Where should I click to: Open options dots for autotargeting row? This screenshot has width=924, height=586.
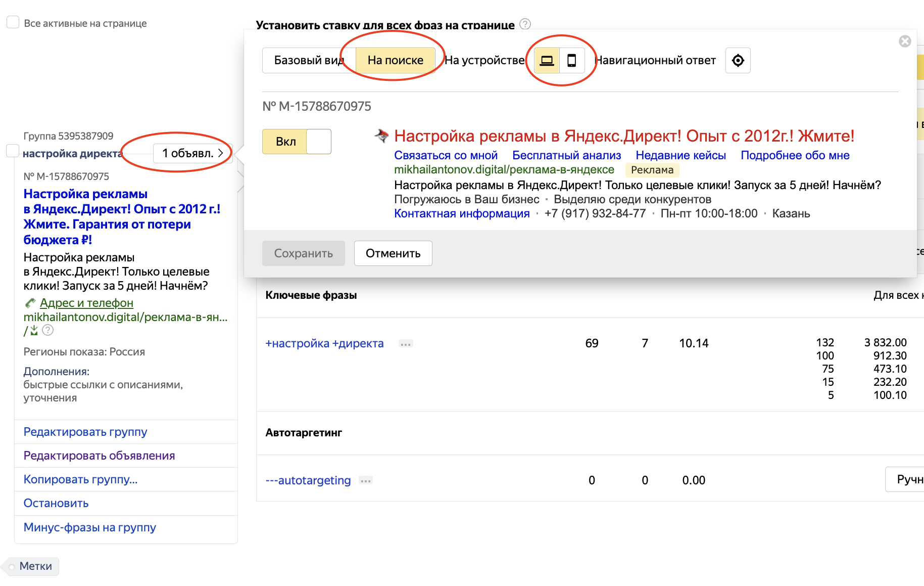coord(366,480)
